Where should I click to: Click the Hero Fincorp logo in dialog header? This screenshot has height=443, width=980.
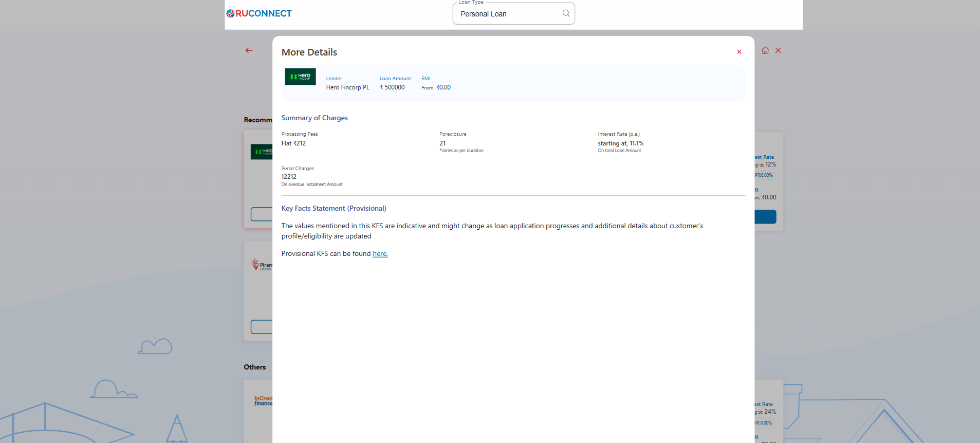pos(300,77)
